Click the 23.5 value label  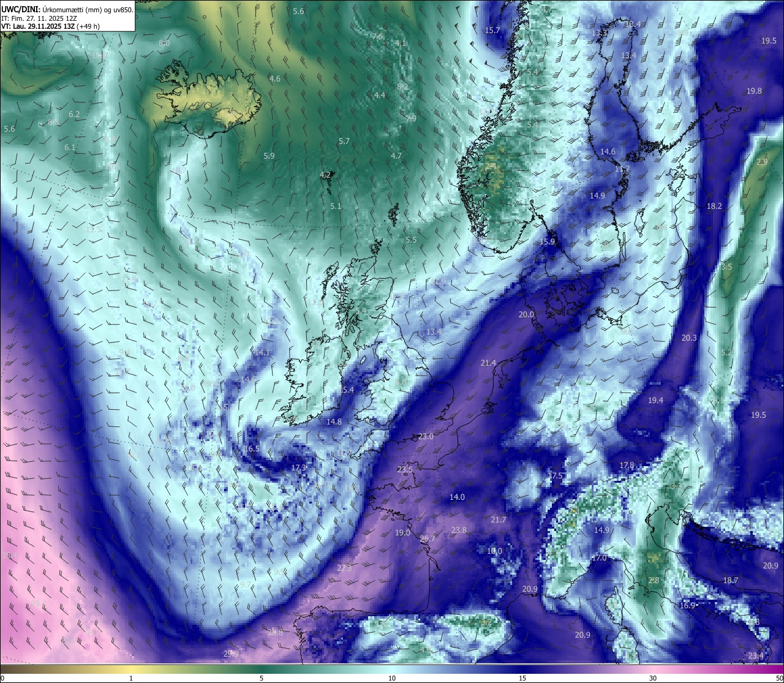point(405,470)
